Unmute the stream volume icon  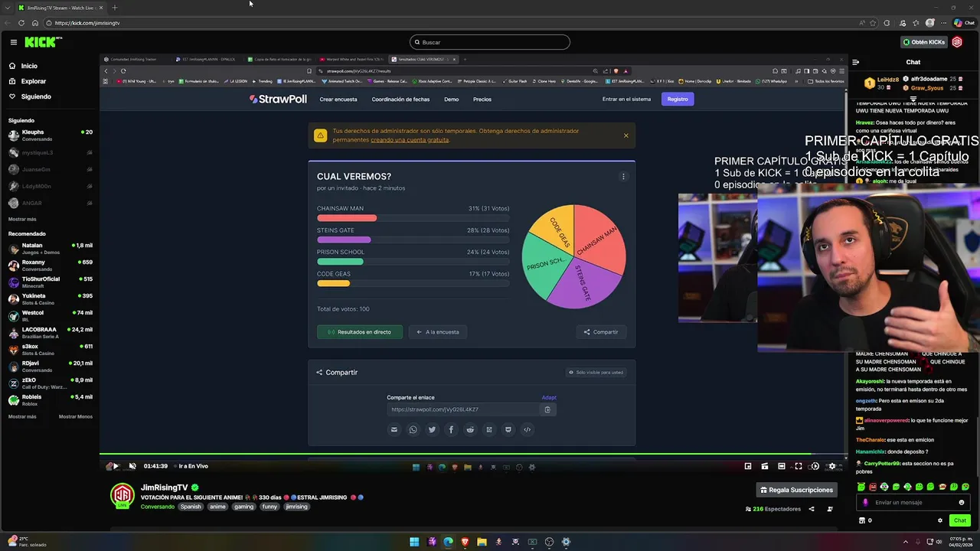tap(132, 466)
